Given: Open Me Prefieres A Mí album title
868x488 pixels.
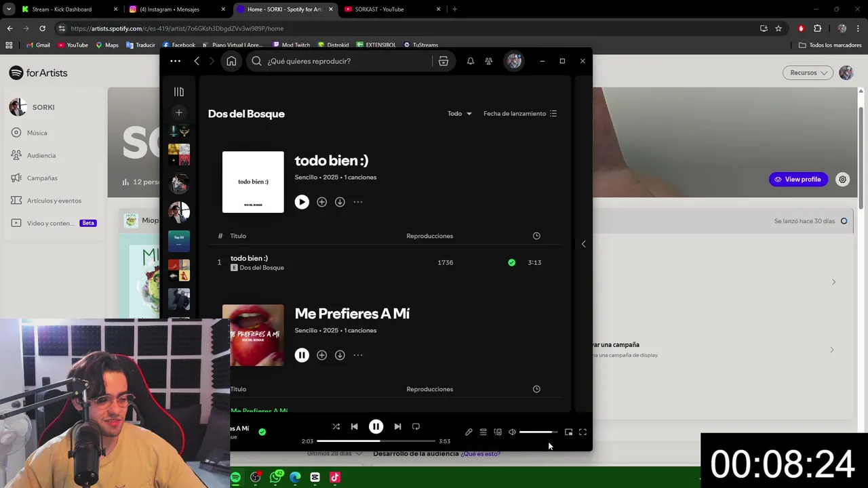Looking at the screenshot, I should [352, 314].
